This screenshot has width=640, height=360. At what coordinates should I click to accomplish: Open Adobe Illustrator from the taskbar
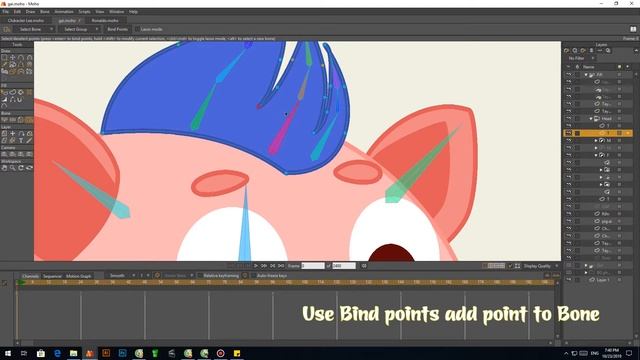click(106, 353)
